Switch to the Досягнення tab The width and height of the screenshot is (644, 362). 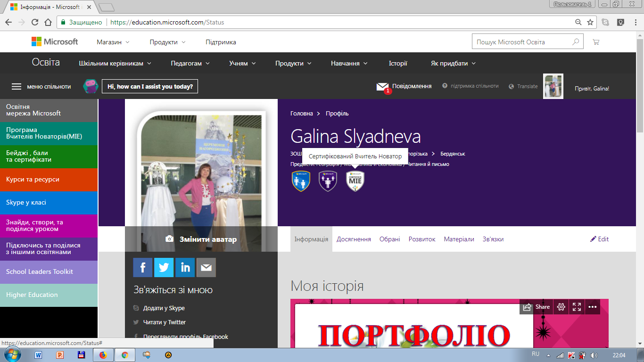coord(354,239)
